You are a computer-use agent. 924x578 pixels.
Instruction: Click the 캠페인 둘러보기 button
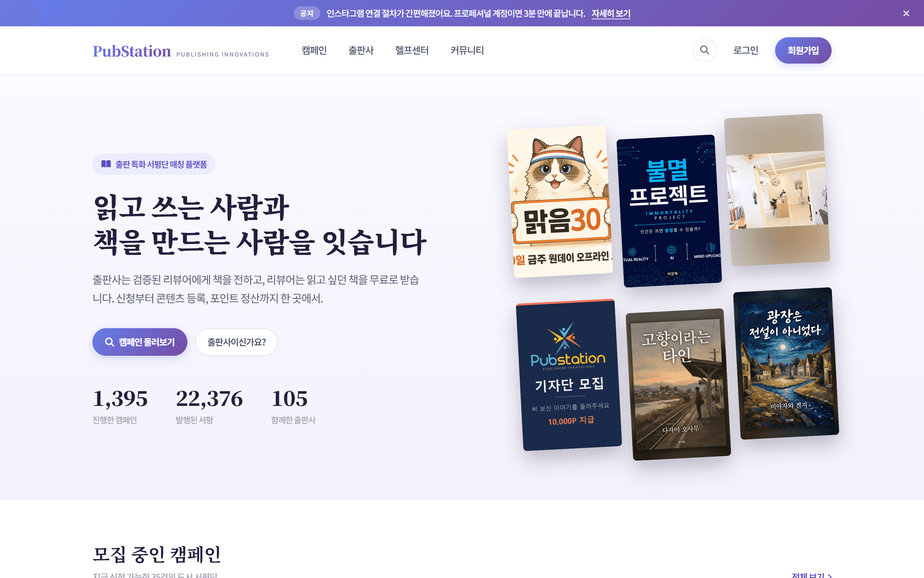coord(140,342)
